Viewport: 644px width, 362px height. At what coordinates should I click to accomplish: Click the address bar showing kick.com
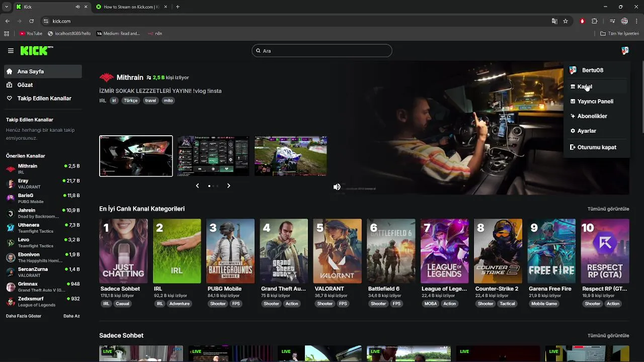(297, 21)
